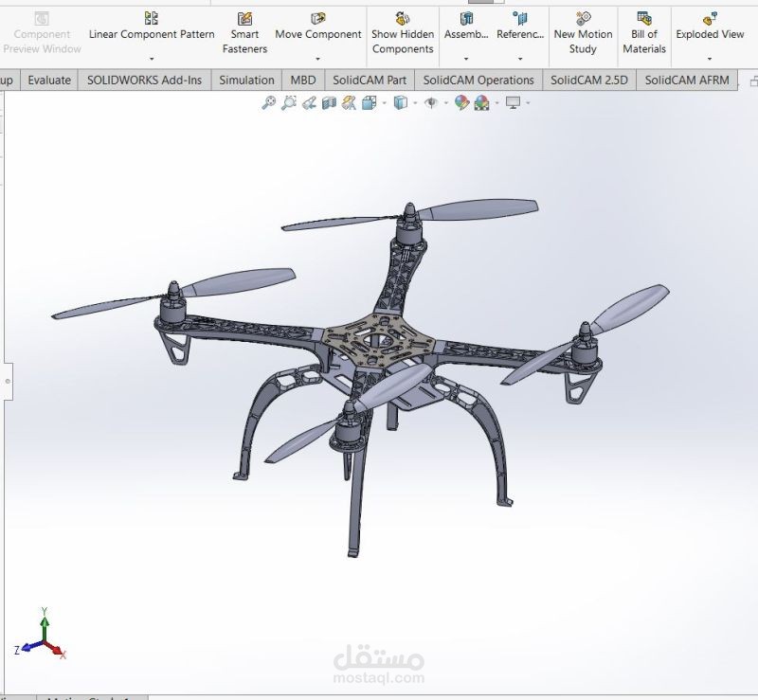
Task: Click View Orientation cube icon
Action: tap(369, 102)
